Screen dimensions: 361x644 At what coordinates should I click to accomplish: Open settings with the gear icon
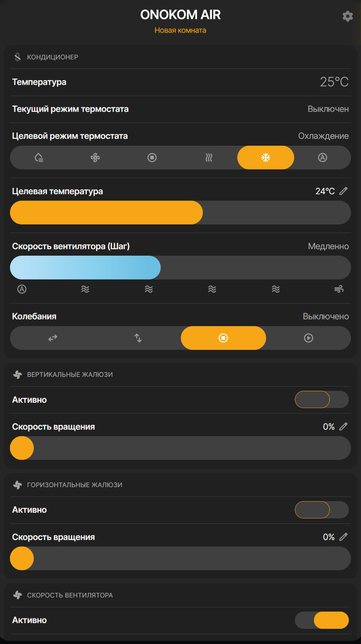(347, 16)
